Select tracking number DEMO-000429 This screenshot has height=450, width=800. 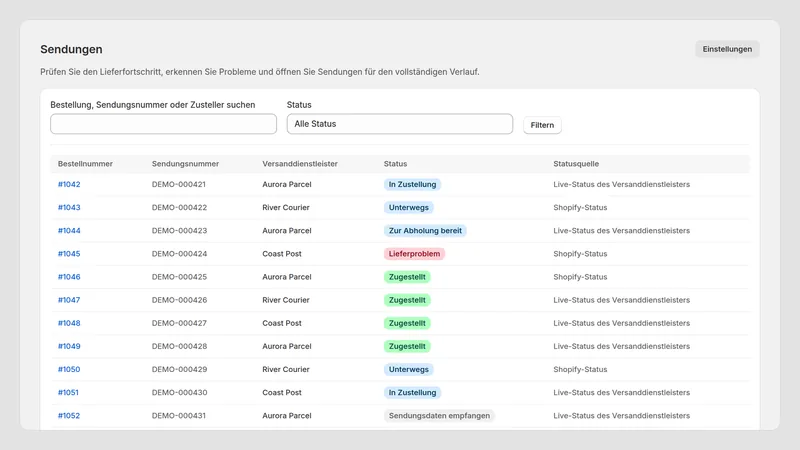pyautogui.click(x=179, y=369)
